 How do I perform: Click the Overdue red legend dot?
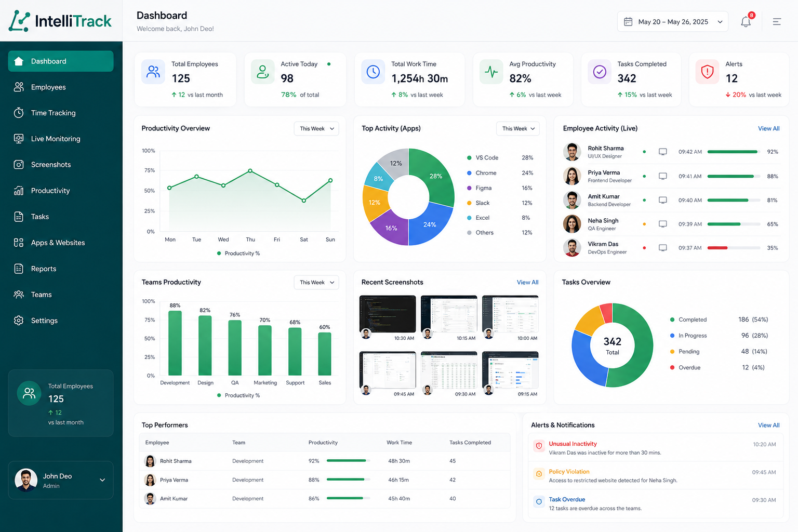pos(672,367)
